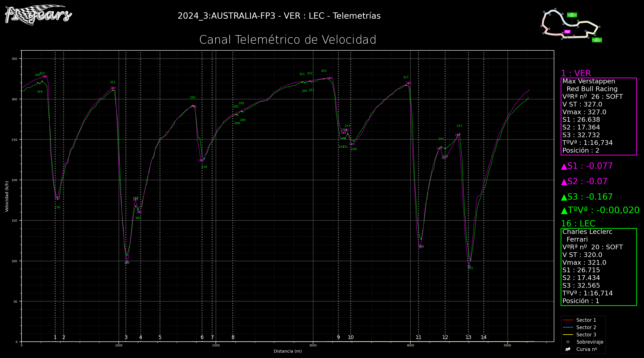The width and height of the screenshot is (644, 358).
Task: Click the Sobreviraje circle marker in legend
Action: tap(568, 342)
